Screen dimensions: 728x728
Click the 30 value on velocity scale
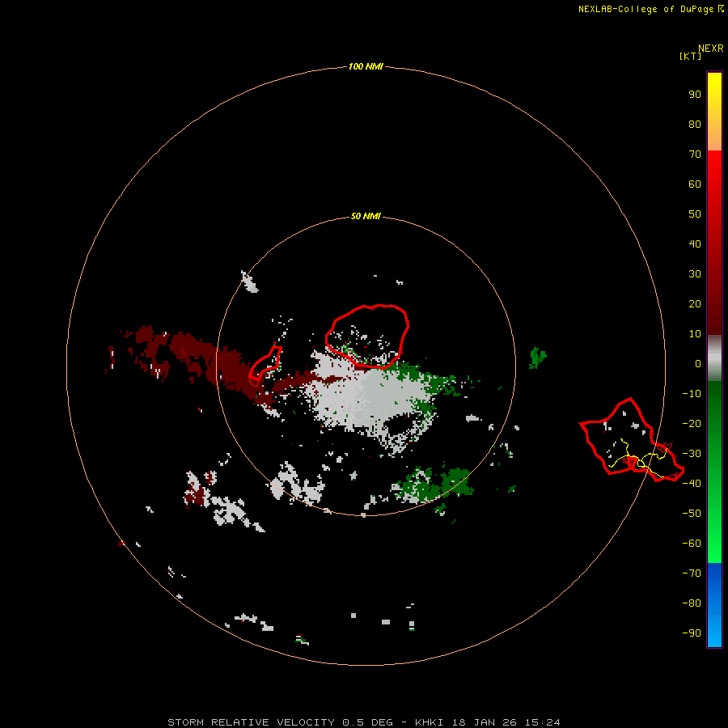[695, 274]
